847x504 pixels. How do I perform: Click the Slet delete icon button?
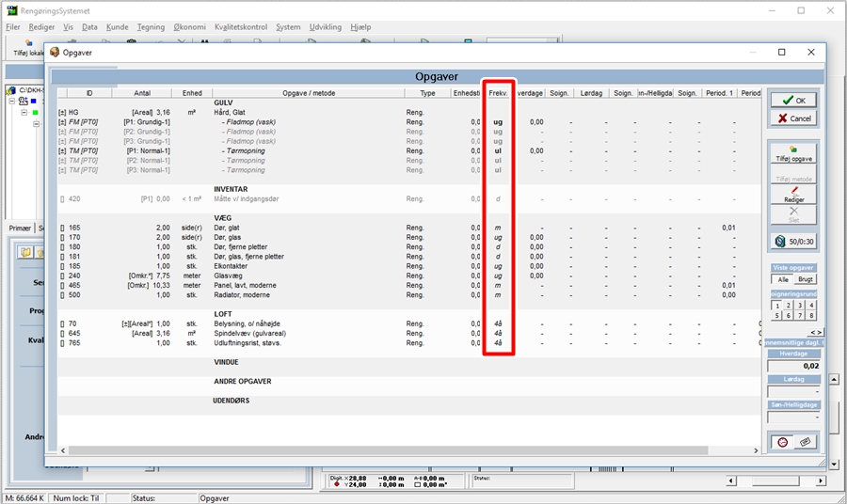(793, 214)
